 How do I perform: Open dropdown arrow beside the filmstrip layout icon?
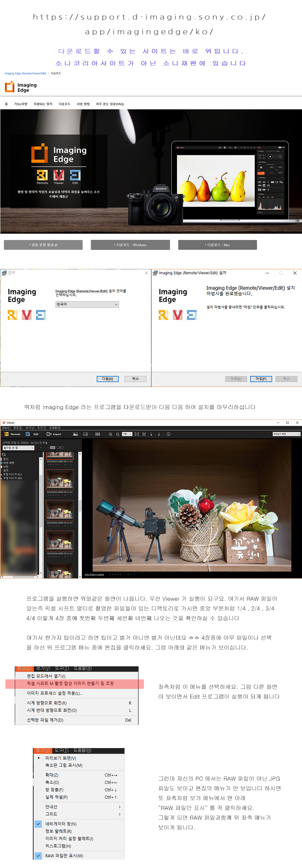102,434
